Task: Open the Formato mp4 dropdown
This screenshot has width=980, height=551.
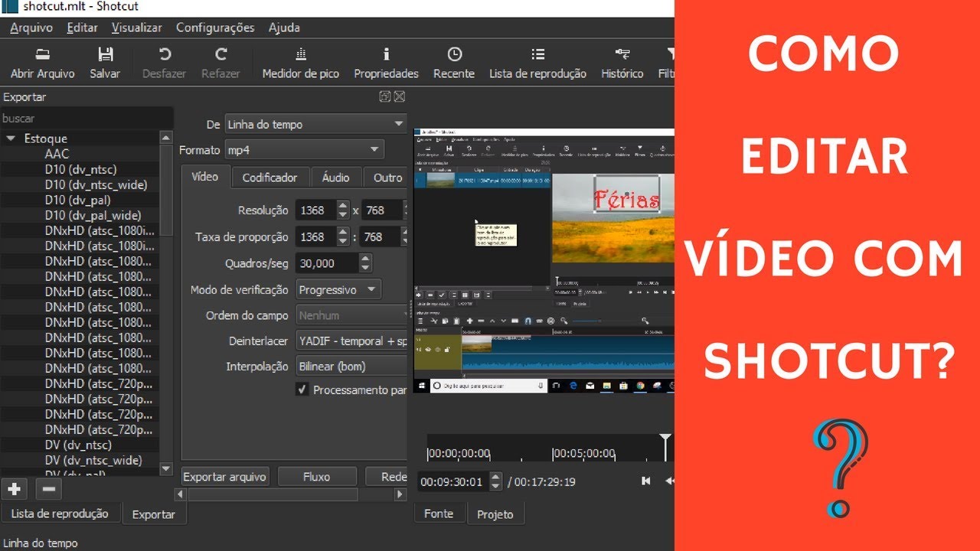Action: (x=303, y=150)
